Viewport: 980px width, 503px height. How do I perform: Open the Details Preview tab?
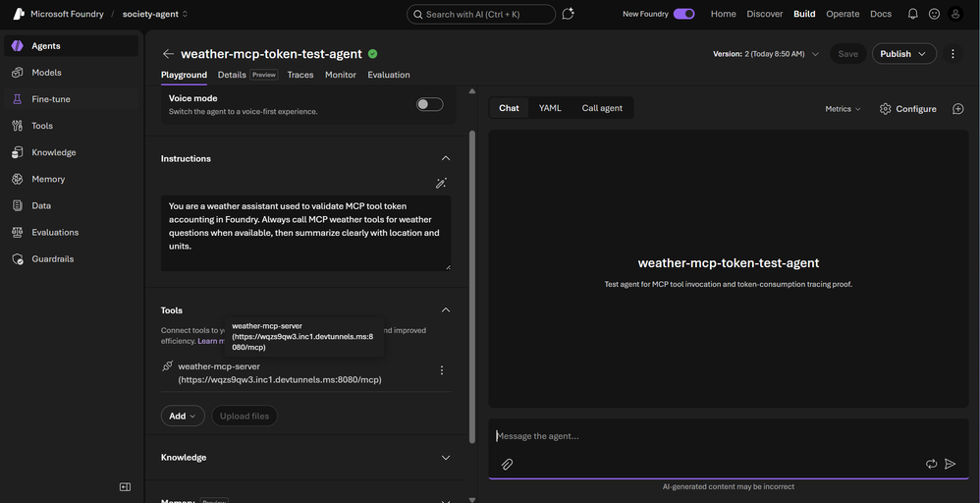click(x=247, y=75)
